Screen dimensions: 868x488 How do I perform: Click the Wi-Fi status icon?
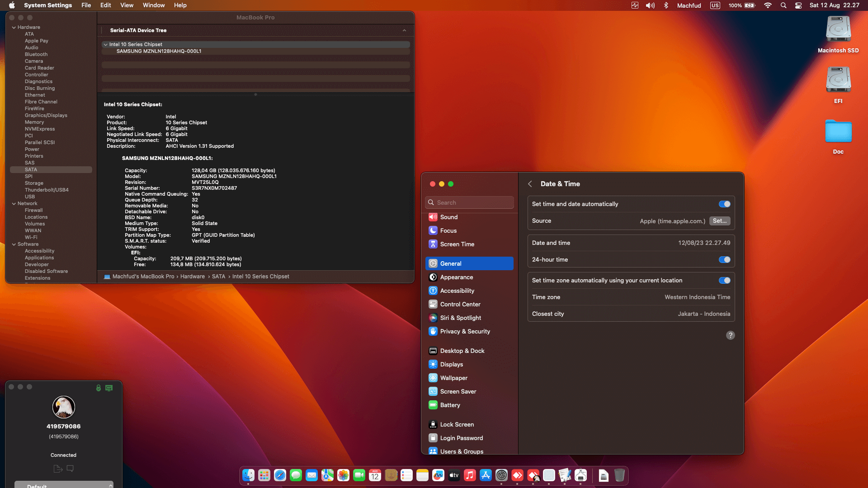[x=768, y=5]
